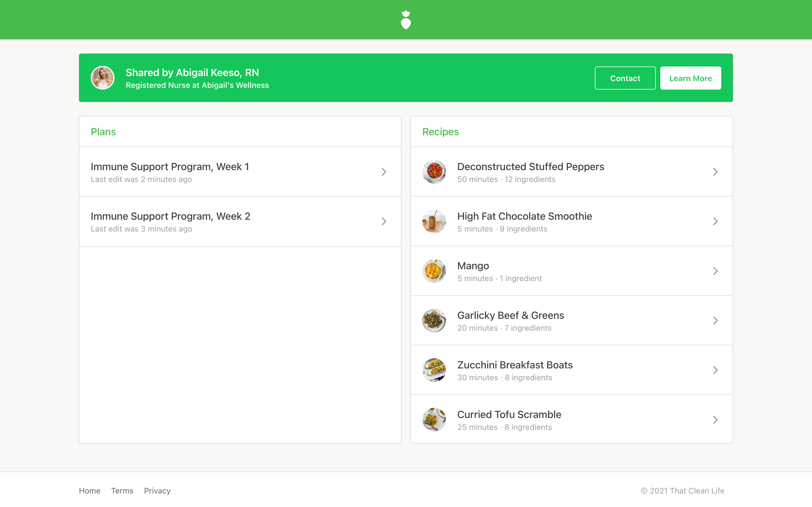
Task: Click the Garlicky Beef & Greens thumbnail
Action: [434, 321]
